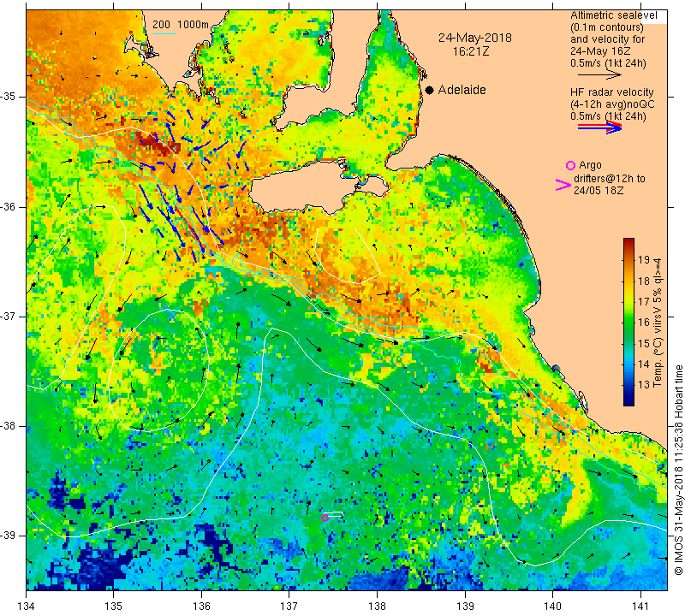Click the magenta drifter arrowhead legend symbol
685x616 pixels.
point(563,185)
